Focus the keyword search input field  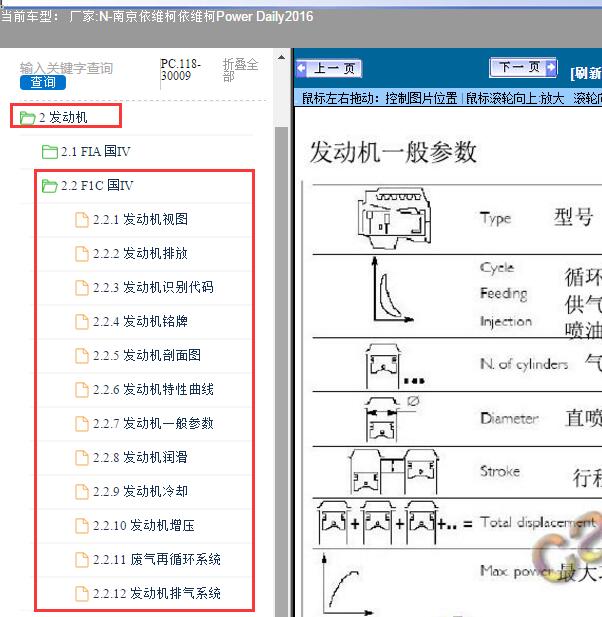click(66, 68)
